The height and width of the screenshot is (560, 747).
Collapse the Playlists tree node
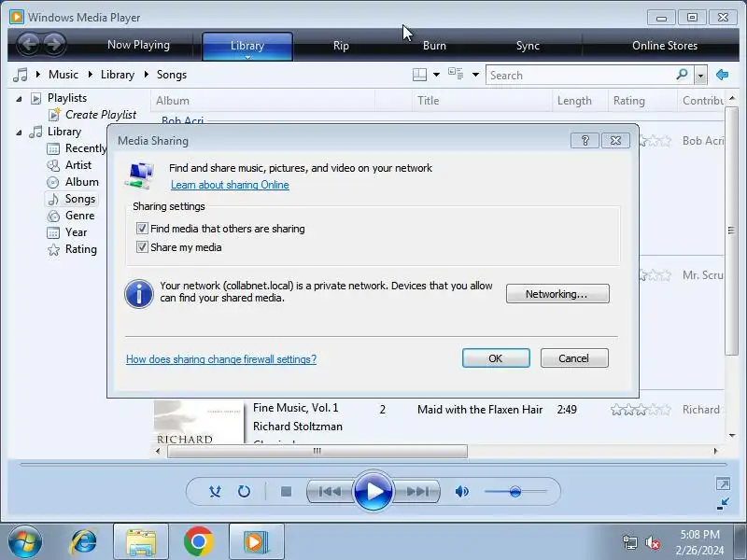click(19, 99)
